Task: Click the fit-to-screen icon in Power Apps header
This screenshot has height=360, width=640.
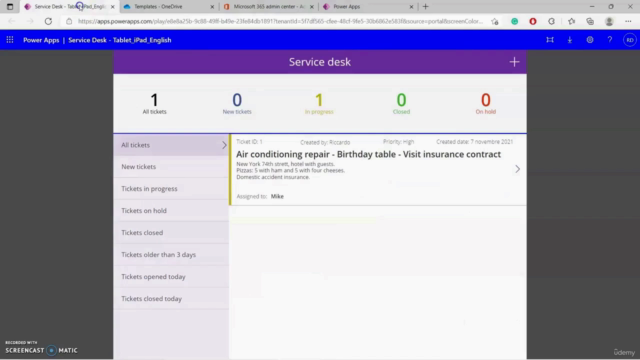Action: click(550, 40)
